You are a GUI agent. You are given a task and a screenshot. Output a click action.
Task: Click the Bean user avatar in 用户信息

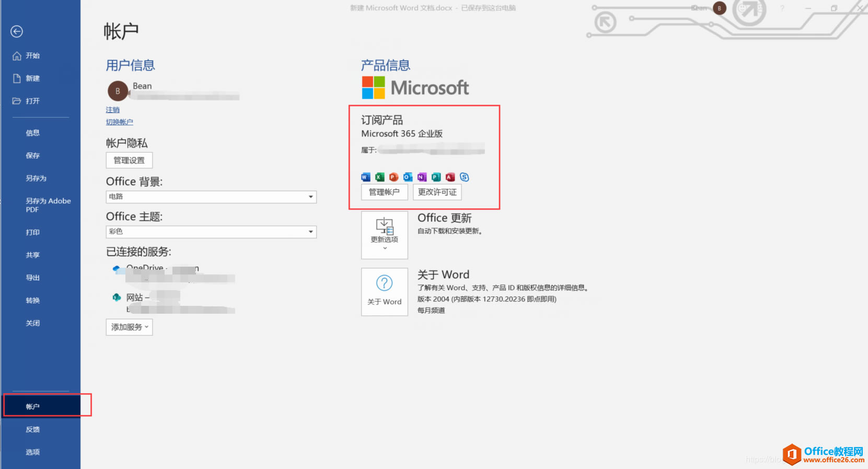point(118,91)
